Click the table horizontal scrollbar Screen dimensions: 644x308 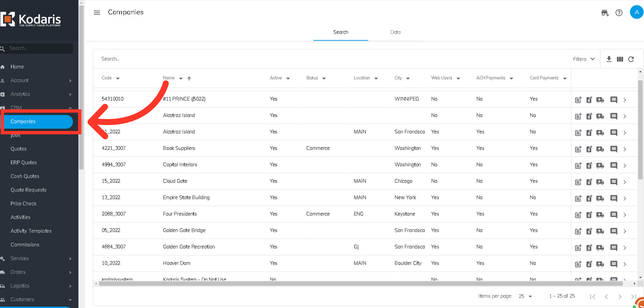[x=361, y=284]
